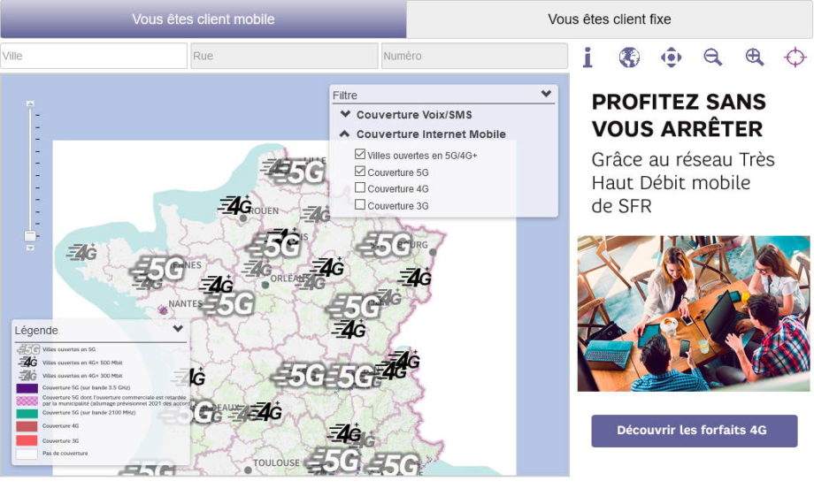Click the 5G marker near Toulouse
Viewport: 814px width, 504px height.
click(x=334, y=460)
